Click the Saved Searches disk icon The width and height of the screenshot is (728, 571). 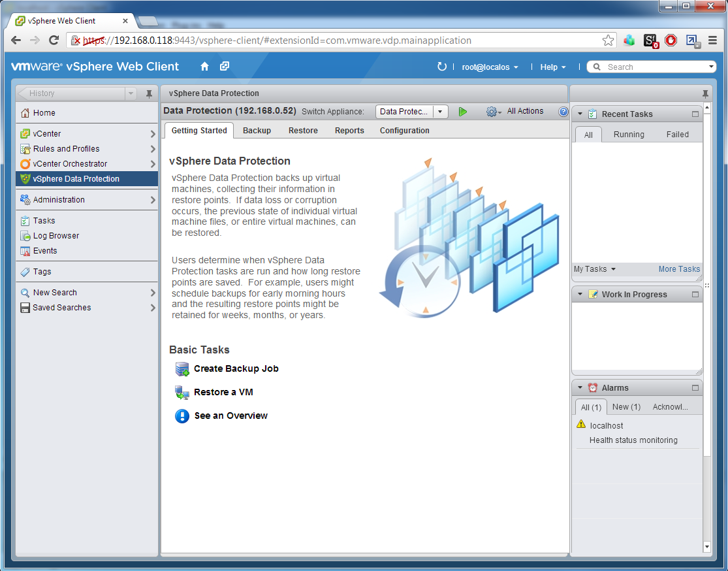25,308
